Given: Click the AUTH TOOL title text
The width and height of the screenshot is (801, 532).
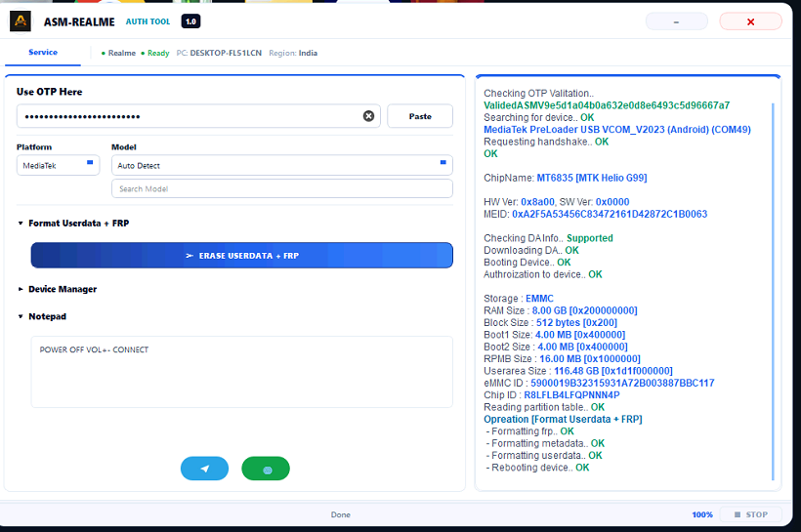Looking at the screenshot, I should (x=148, y=21).
